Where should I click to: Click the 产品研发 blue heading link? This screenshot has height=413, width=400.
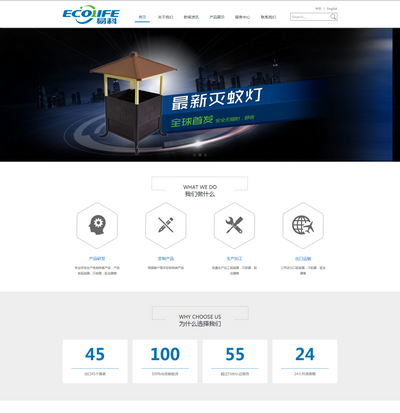pos(97,258)
